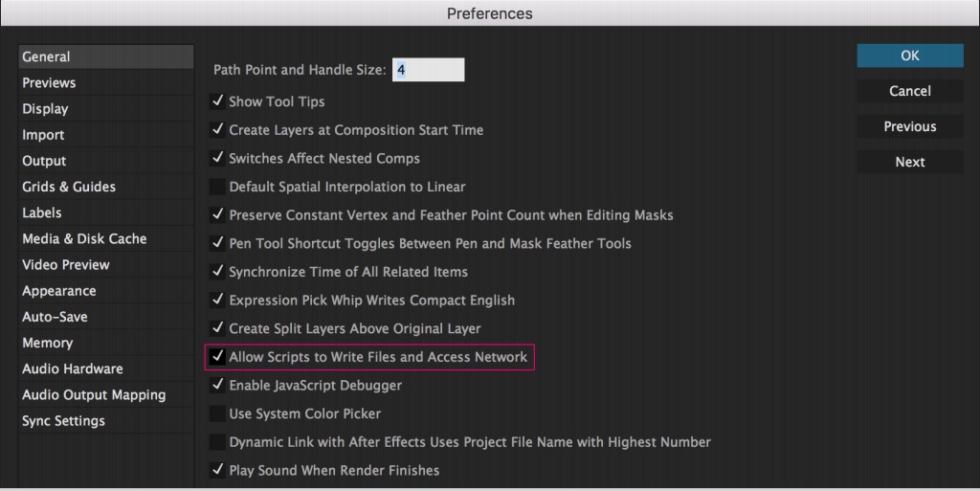
Task: Click the OK button
Action: [909, 56]
